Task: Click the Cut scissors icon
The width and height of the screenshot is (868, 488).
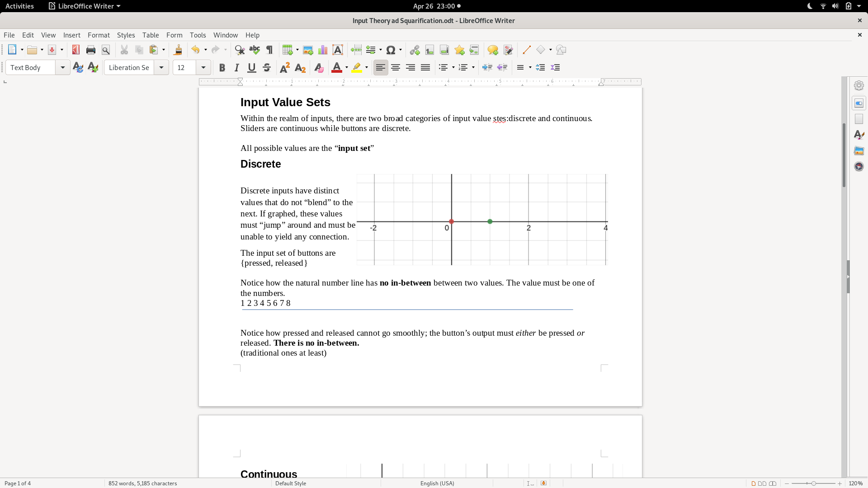Action: [124, 50]
